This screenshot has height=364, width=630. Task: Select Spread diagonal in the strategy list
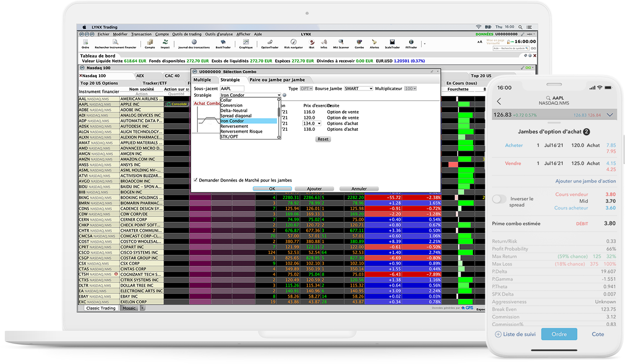pyautogui.click(x=248, y=116)
